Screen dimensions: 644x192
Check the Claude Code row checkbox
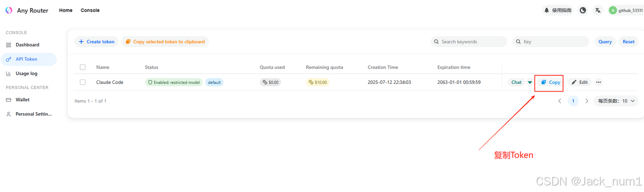(x=83, y=82)
